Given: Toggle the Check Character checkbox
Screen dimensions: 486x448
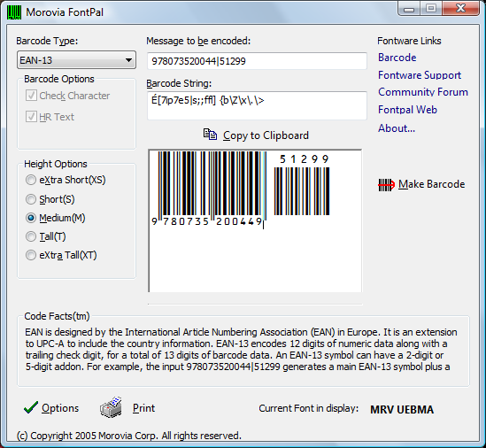Looking at the screenshot, I should (x=31, y=96).
